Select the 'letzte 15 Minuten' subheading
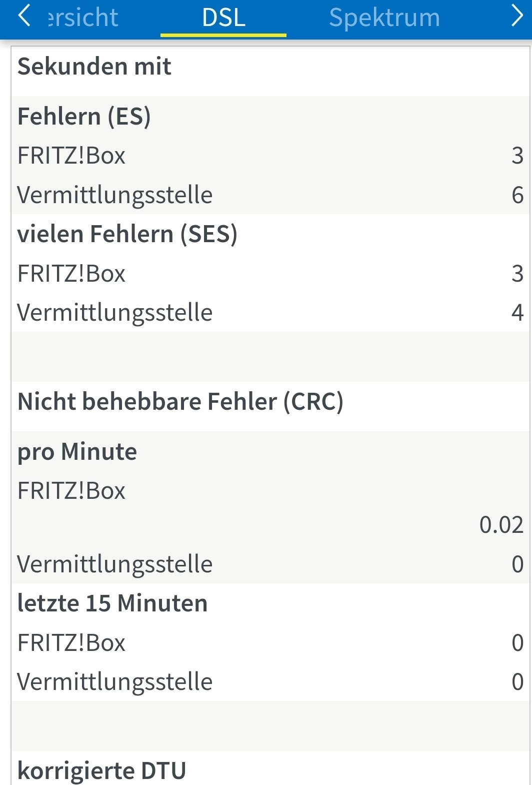Screen dimensions: 532x785 click(112, 603)
